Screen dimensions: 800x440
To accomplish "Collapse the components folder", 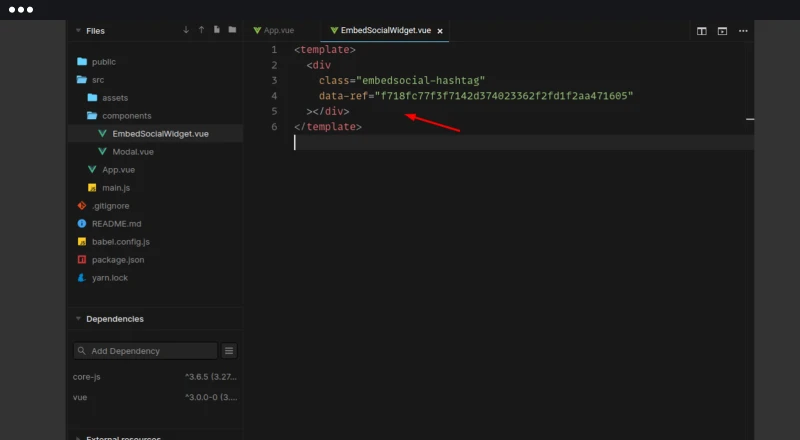I will [x=92, y=116].
